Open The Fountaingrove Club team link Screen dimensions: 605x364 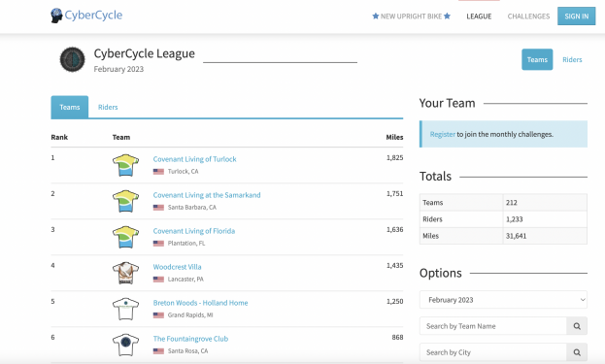tap(190, 339)
